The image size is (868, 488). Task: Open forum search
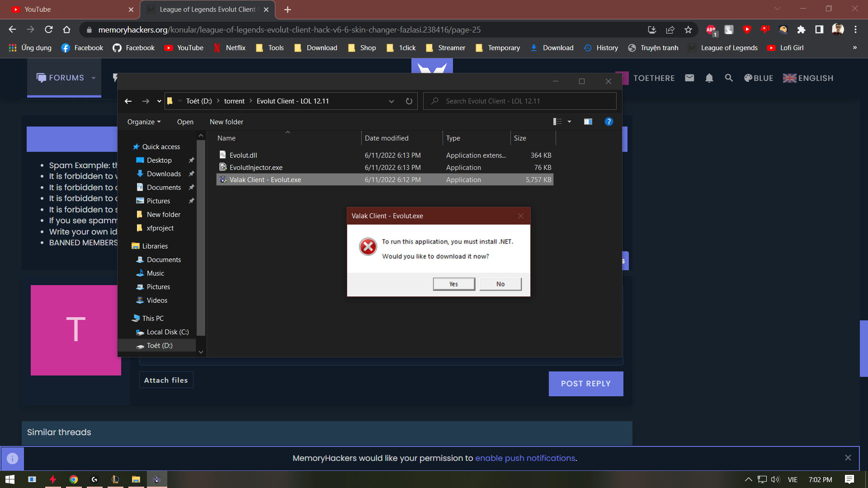729,78
